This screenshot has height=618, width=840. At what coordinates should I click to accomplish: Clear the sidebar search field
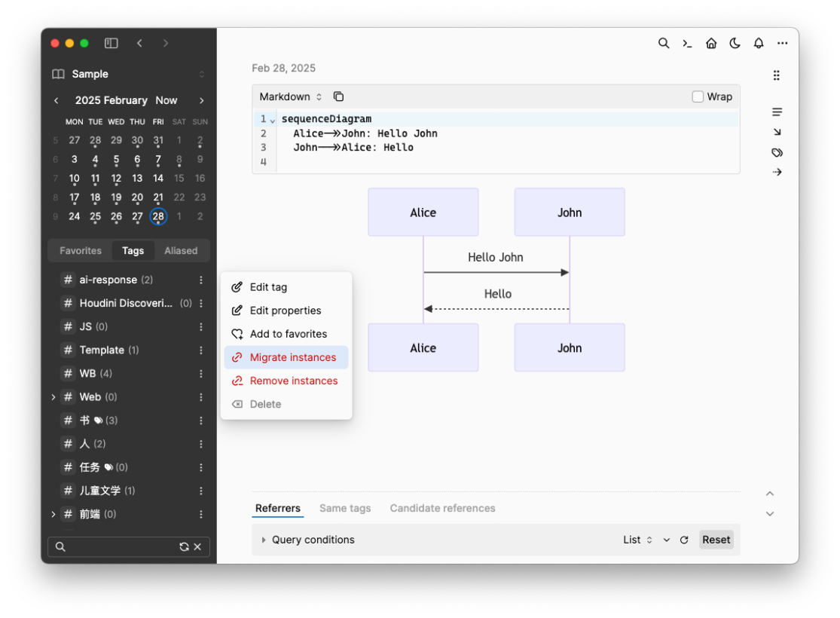pyautogui.click(x=197, y=546)
